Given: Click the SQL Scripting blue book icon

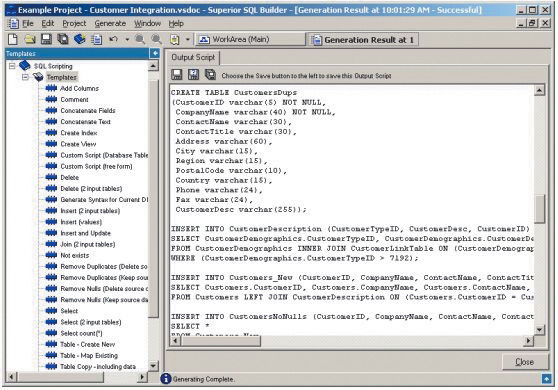Looking at the screenshot, I should click(x=25, y=65).
